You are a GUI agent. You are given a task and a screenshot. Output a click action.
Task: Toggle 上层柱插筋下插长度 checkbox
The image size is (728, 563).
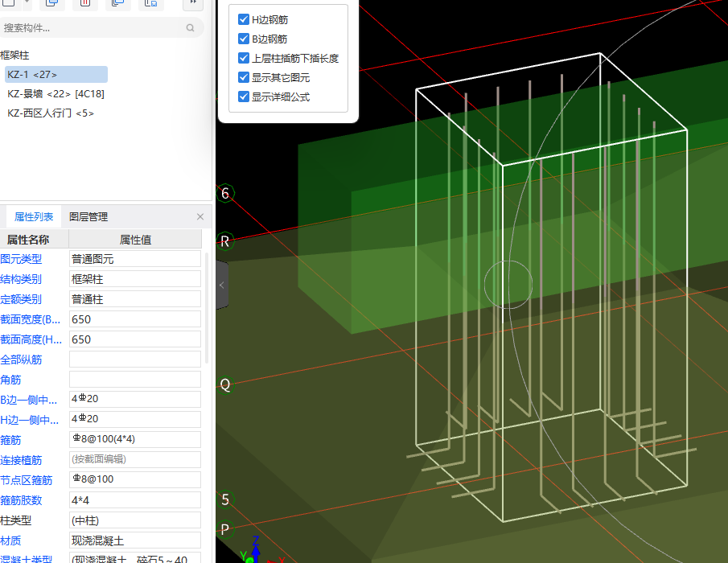click(x=244, y=58)
